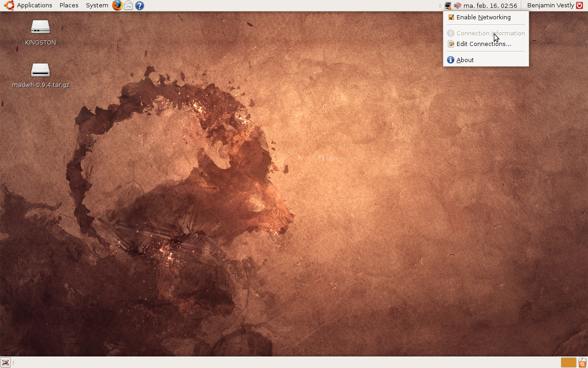The image size is (588, 368).
Task: Launch Firefox from the top panel
Action: click(x=118, y=6)
